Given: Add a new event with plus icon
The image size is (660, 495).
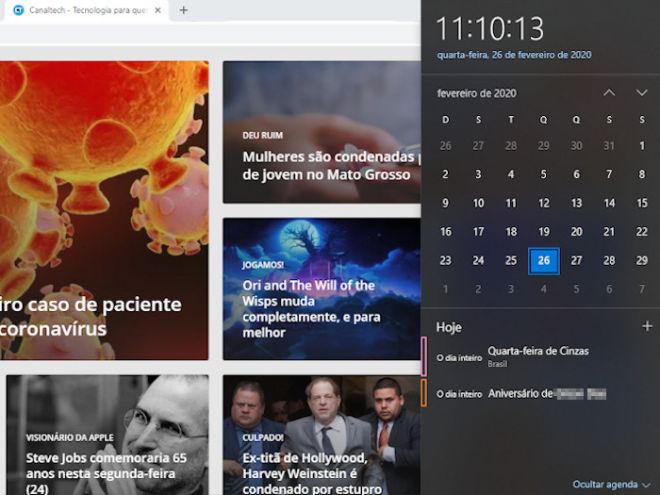Looking at the screenshot, I should tap(647, 326).
